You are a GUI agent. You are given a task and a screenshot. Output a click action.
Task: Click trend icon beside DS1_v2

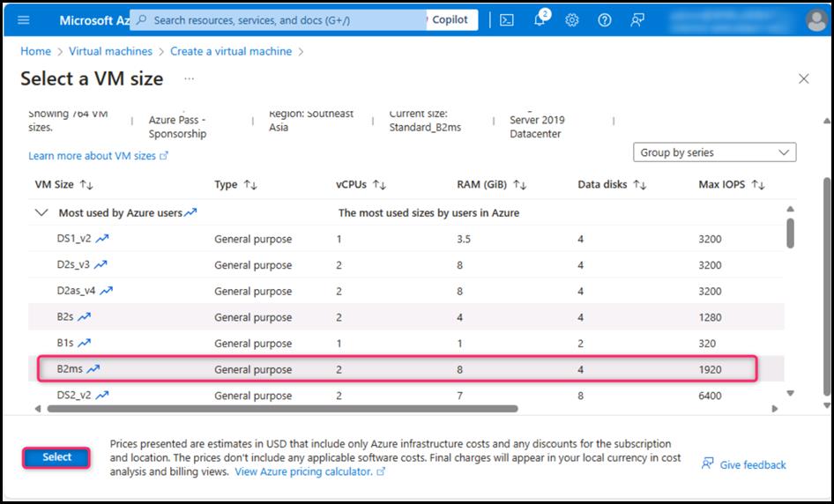102,239
